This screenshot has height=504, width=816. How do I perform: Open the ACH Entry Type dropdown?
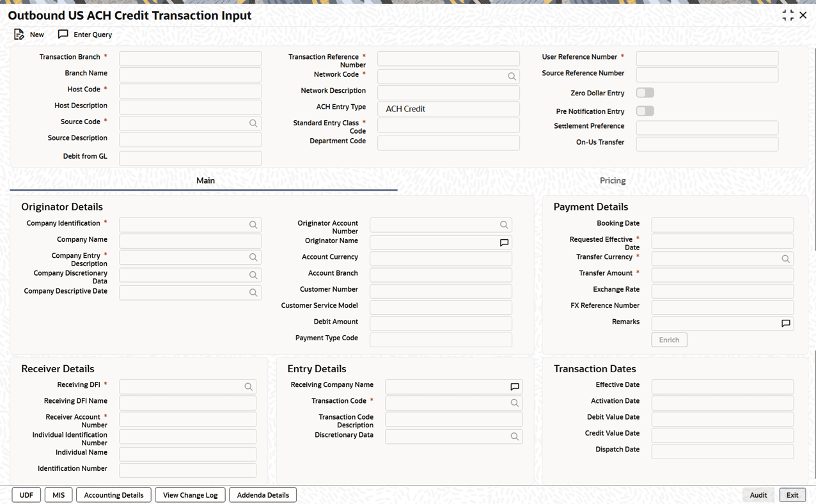point(448,109)
